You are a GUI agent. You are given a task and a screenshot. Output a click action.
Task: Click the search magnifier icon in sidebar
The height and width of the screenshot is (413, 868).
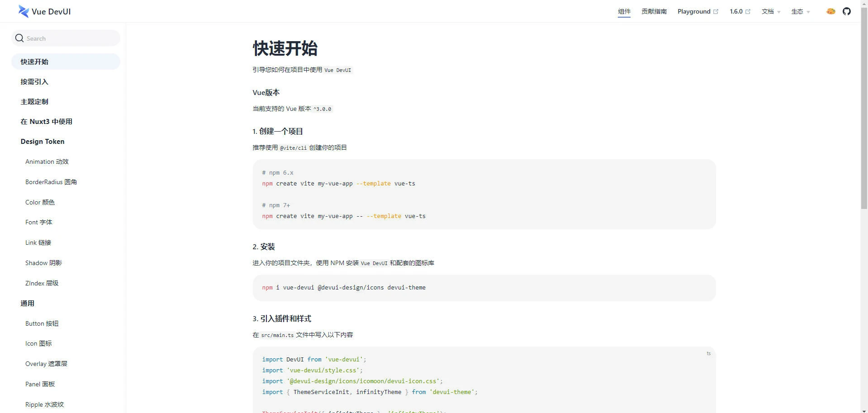coord(19,38)
